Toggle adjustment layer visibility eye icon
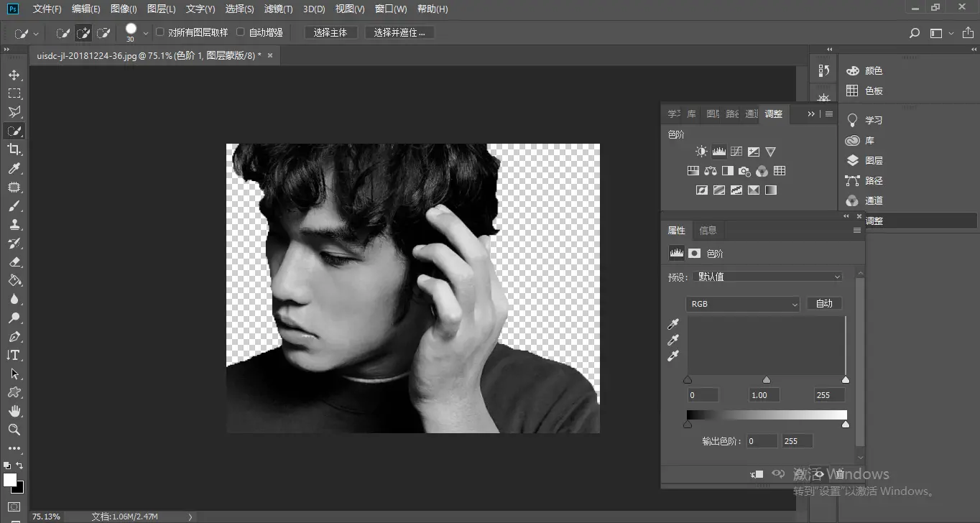The image size is (980, 523). (x=818, y=474)
